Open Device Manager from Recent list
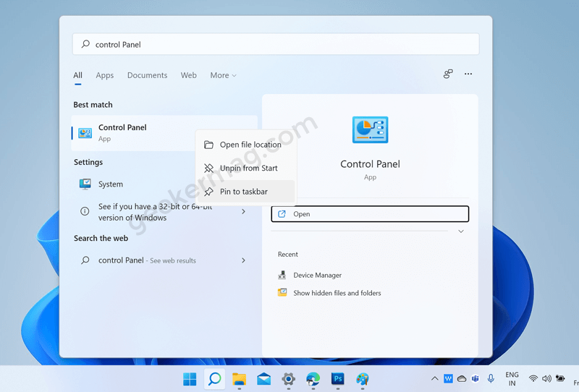Viewport: 579px width, 392px height. pyautogui.click(x=317, y=276)
